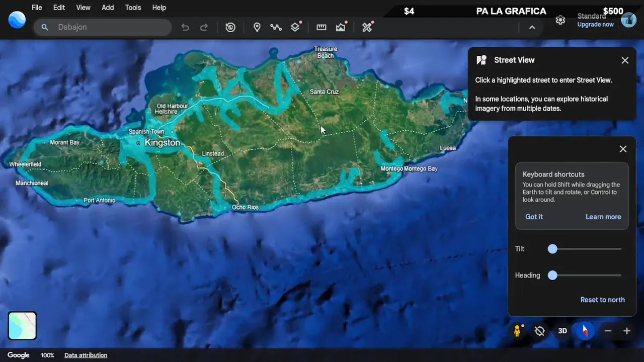Viewport: 644px width, 362px height.
Task: Click the Morant Bay map label
Action: pyautogui.click(x=64, y=142)
